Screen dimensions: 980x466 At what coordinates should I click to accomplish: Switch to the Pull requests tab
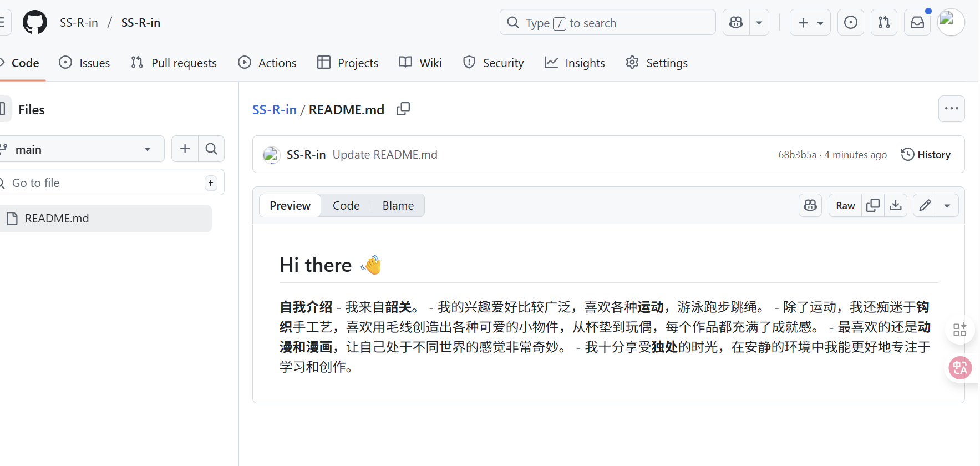pyautogui.click(x=174, y=63)
